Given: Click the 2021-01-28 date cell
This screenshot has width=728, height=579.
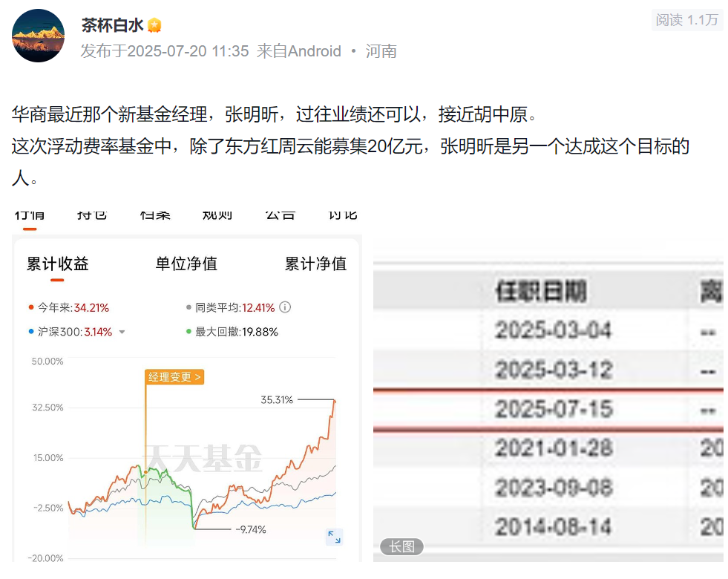Looking at the screenshot, I should (x=554, y=448).
